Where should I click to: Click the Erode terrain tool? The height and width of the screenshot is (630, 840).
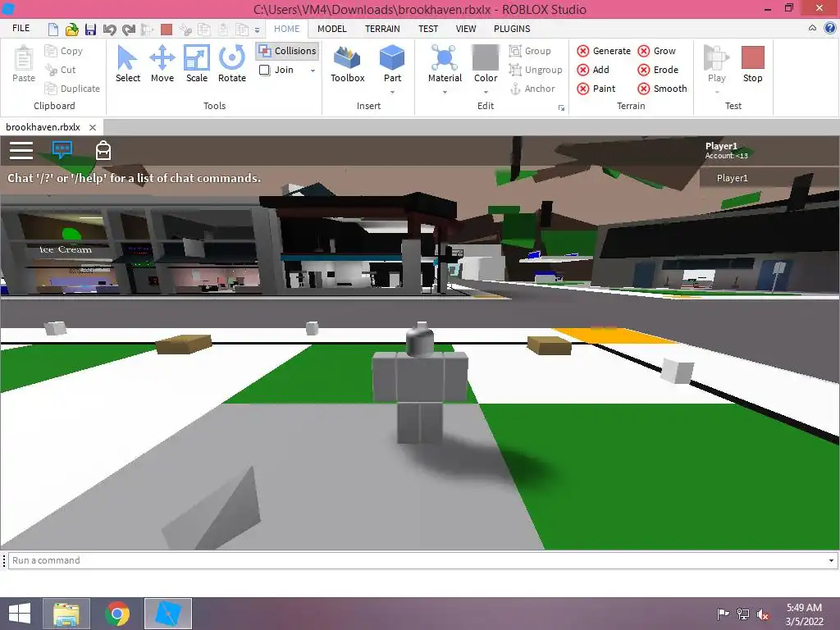[659, 70]
